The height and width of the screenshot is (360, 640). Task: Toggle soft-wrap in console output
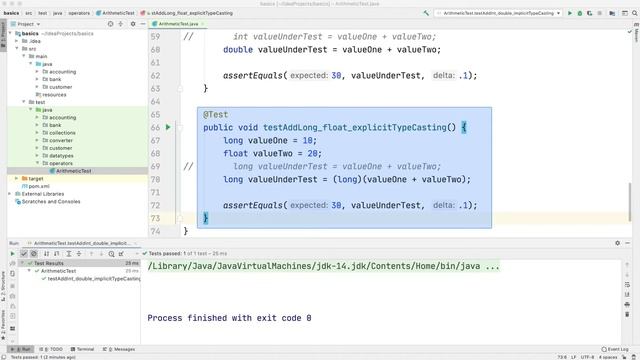pos(627,284)
